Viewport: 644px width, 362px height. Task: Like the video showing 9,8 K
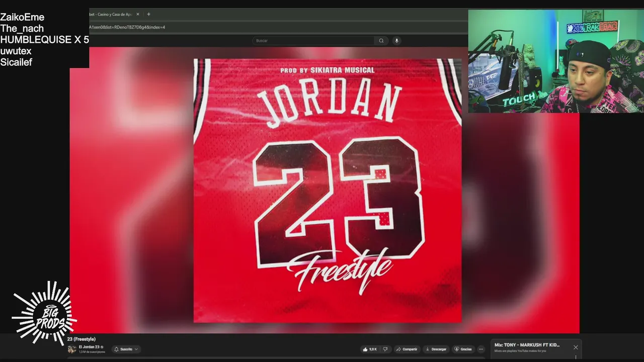370,349
